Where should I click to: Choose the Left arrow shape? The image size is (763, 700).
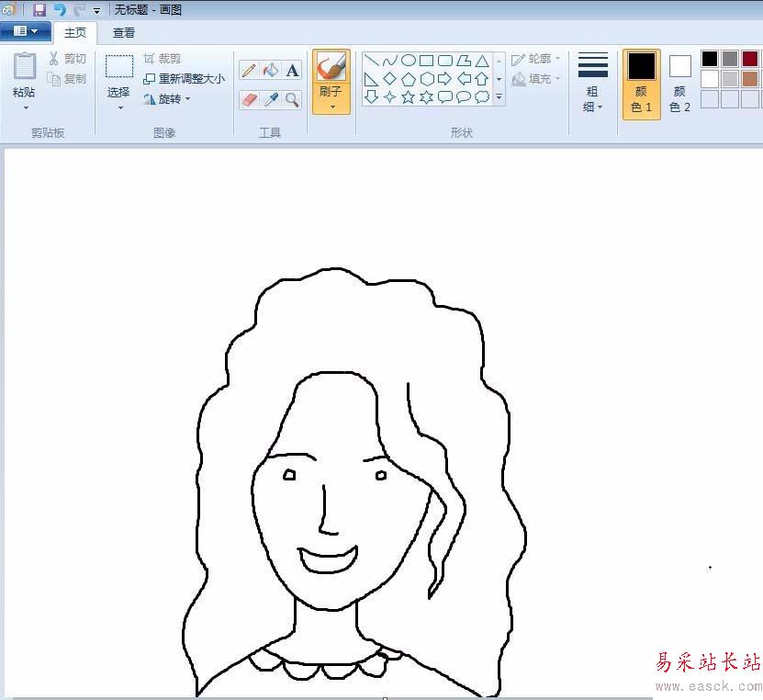(x=464, y=79)
